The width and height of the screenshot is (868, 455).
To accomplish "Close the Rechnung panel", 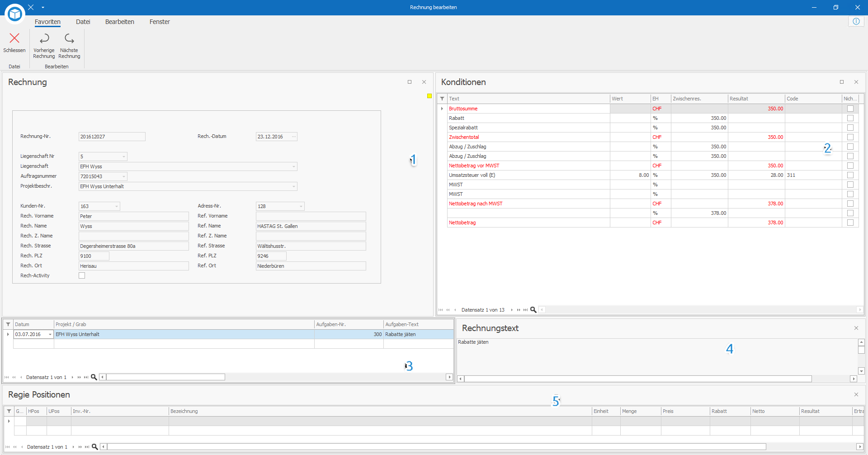I will pos(424,82).
